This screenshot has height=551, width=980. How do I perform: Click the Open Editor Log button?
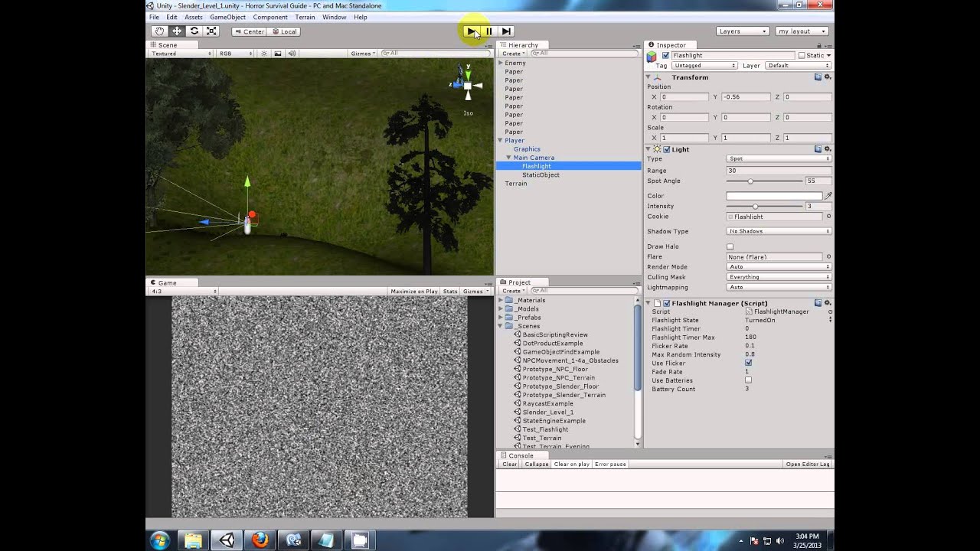(808, 465)
